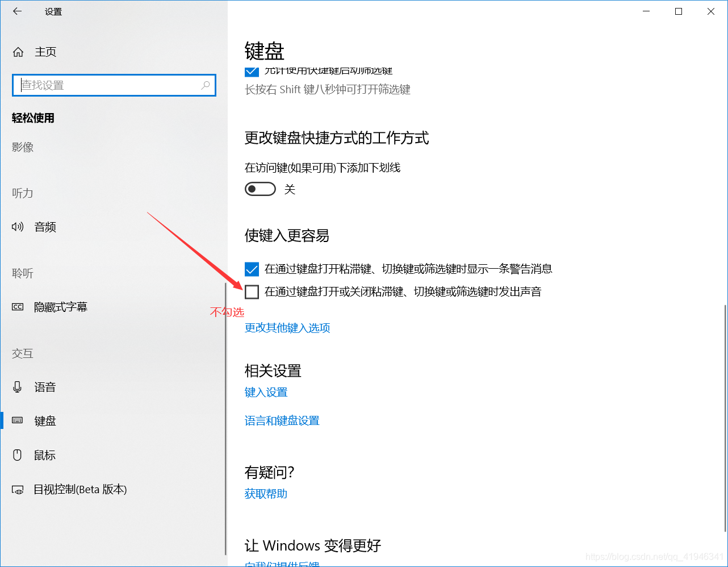
Task: Click the 聆听 category label
Action: click(23, 273)
